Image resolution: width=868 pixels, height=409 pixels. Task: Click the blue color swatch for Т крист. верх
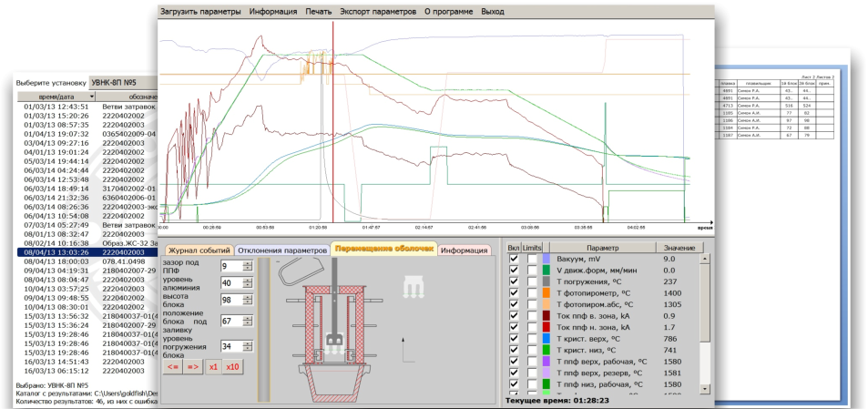point(546,339)
